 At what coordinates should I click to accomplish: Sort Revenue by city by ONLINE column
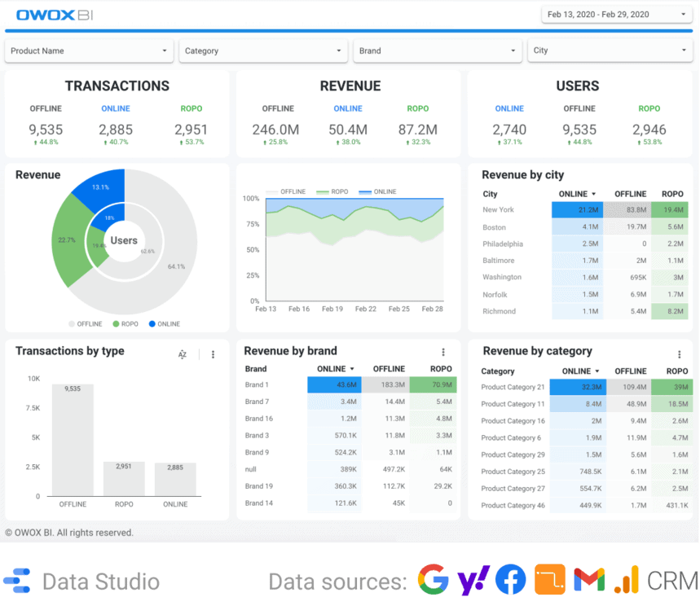577,194
